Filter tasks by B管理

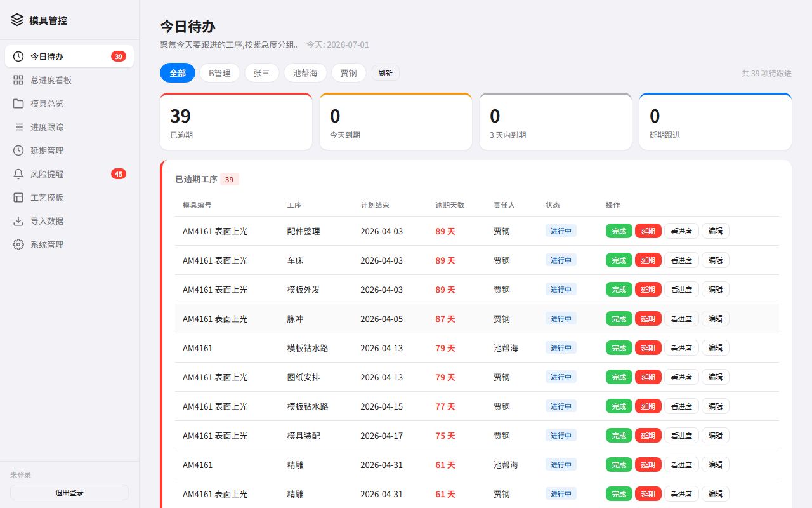219,73
